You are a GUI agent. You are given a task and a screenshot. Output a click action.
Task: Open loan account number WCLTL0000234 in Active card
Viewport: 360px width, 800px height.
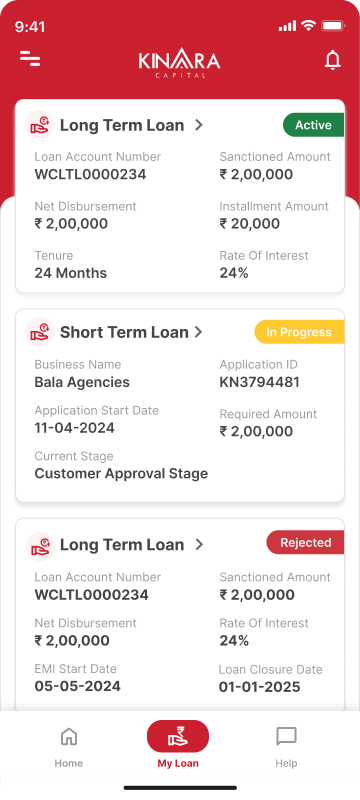click(90, 174)
